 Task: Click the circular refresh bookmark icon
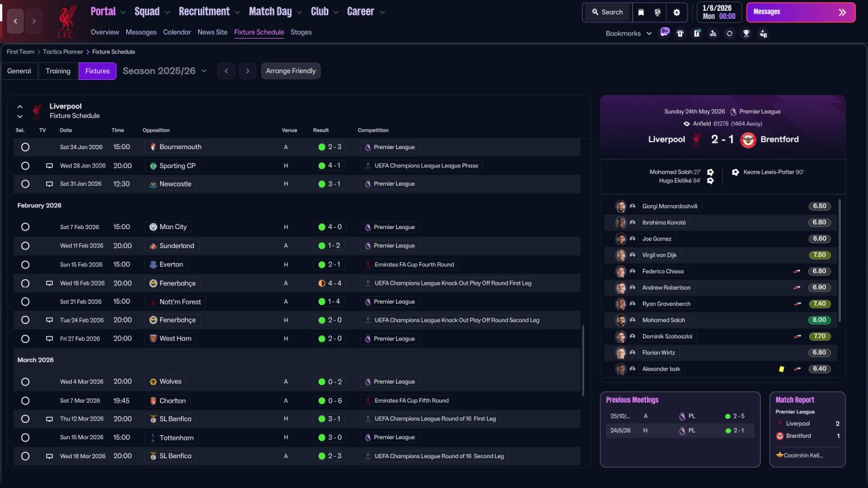click(x=730, y=33)
